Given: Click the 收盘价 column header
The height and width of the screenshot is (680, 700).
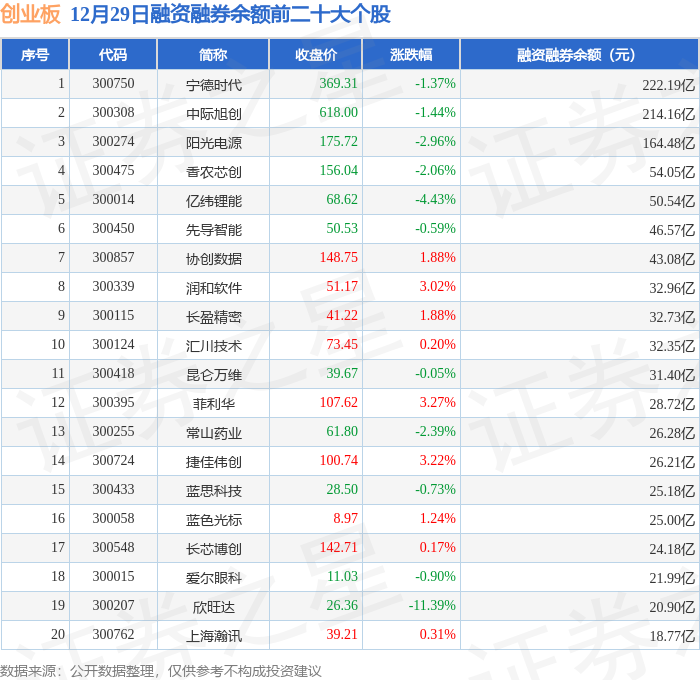Looking at the screenshot, I should (x=316, y=54).
